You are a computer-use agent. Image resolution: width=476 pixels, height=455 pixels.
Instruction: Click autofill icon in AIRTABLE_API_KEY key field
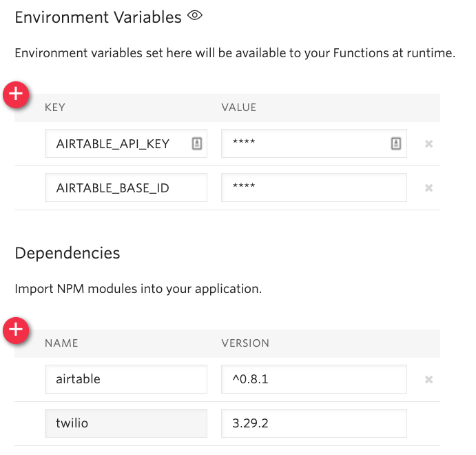pyautogui.click(x=197, y=143)
